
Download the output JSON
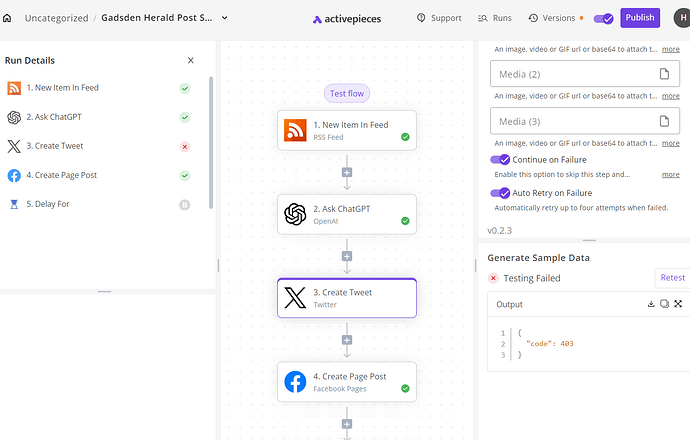point(651,304)
